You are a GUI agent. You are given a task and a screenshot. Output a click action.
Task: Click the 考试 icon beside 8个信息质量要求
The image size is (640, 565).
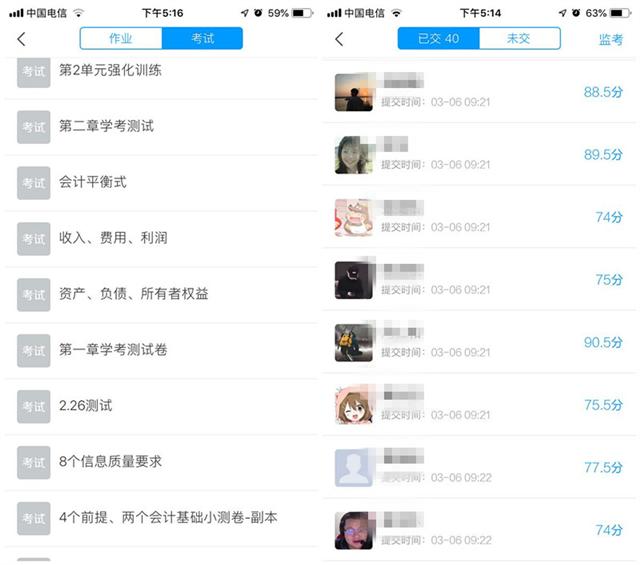click(34, 463)
